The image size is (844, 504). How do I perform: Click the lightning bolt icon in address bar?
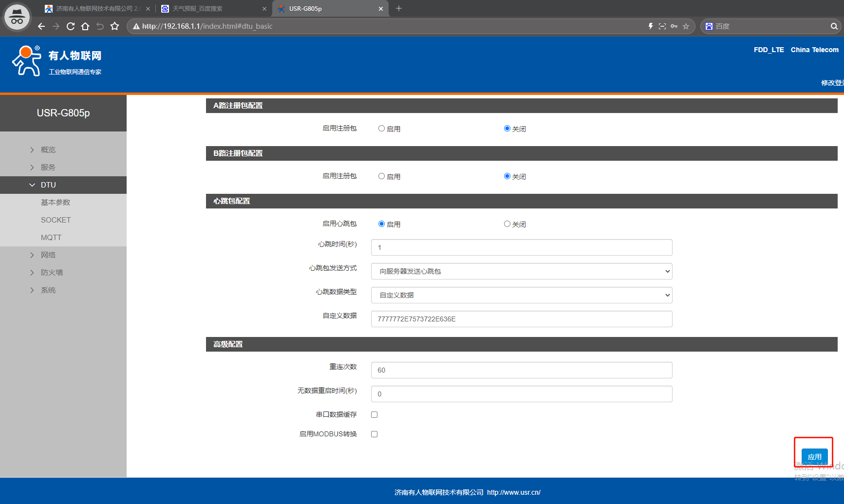click(x=651, y=26)
